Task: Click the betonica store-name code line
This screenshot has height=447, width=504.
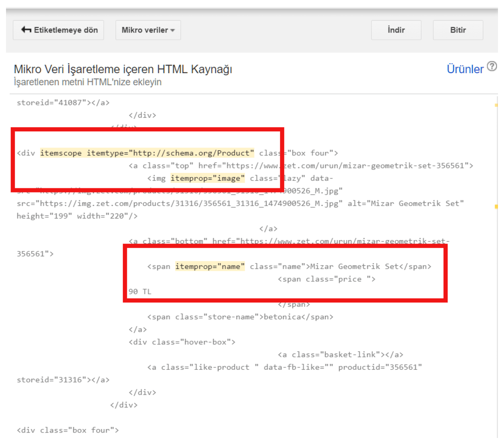Action: 240,317
